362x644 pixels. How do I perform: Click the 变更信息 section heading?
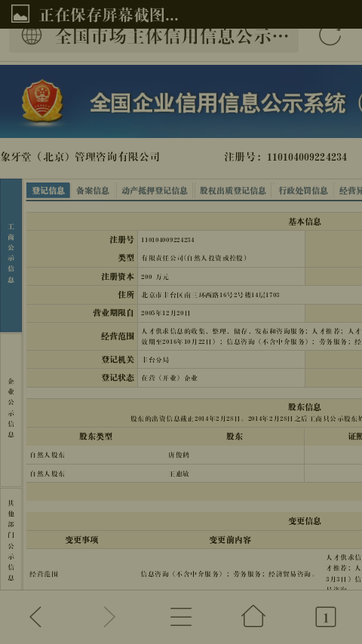pos(305,521)
